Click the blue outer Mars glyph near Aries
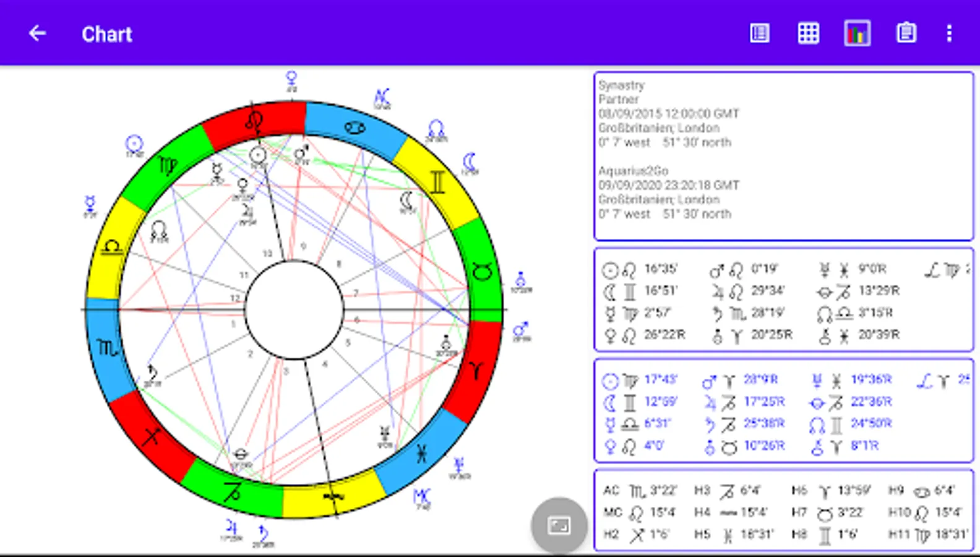The width and height of the screenshot is (980, 557). tap(521, 330)
